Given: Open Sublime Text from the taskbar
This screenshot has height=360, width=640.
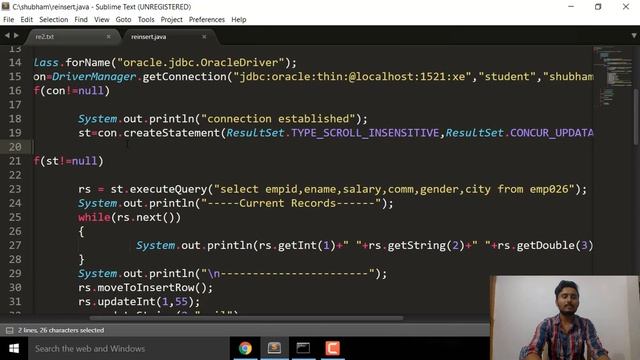Looking at the screenshot, I should point(274,348).
